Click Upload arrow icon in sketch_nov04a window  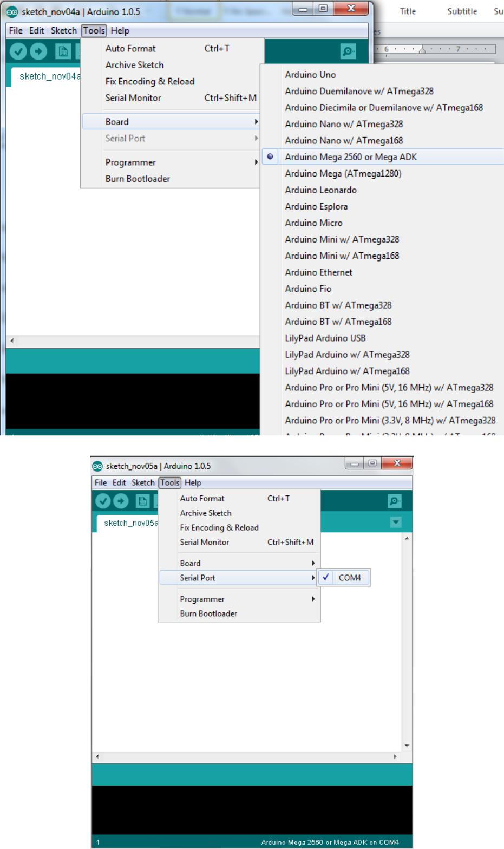pos(38,51)
